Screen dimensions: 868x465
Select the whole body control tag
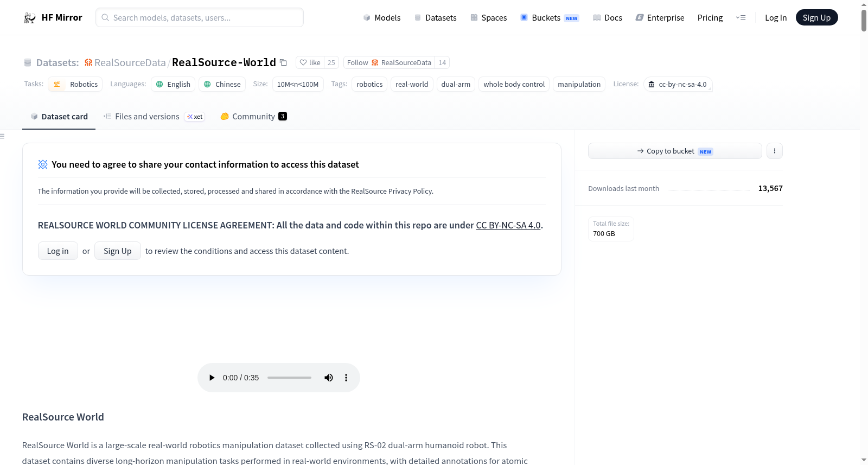tap(514, 84)
